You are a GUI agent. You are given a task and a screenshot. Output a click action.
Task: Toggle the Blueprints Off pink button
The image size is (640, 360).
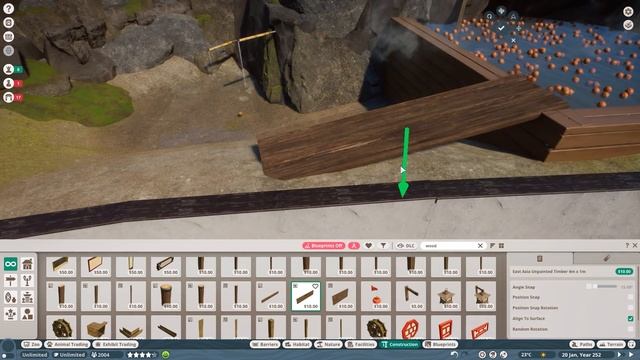[x=324, y=246]
